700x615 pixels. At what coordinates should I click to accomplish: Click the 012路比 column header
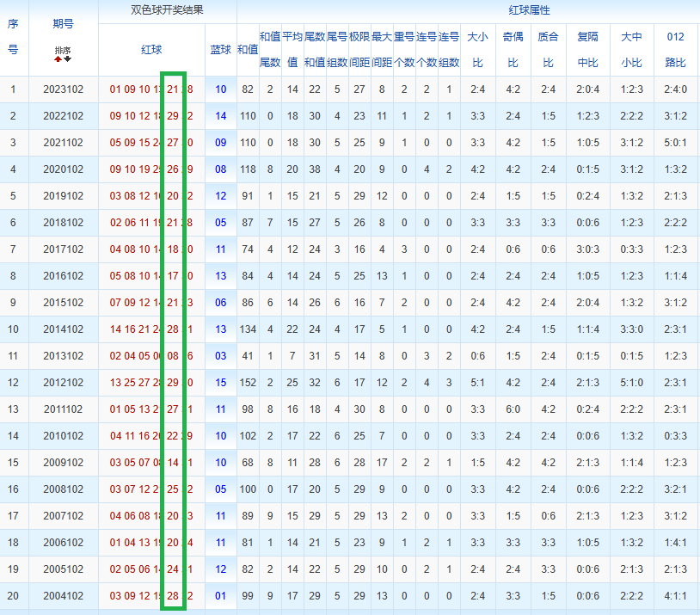[675, 50]
